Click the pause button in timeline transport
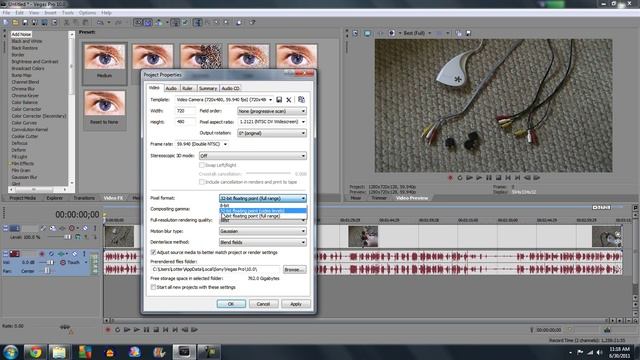This screenshot has height=360, width=640. [x=146, y=329]
